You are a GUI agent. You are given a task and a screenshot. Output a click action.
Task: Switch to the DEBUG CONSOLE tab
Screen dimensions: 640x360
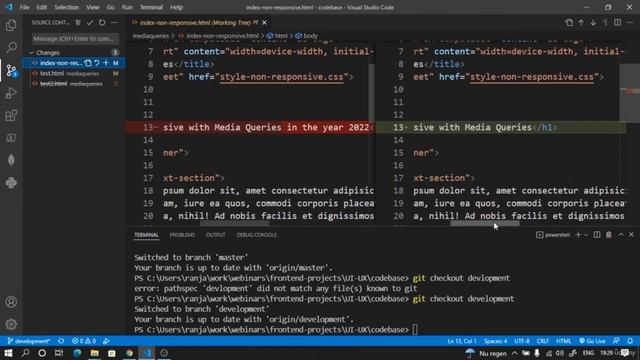click(256, 235)
